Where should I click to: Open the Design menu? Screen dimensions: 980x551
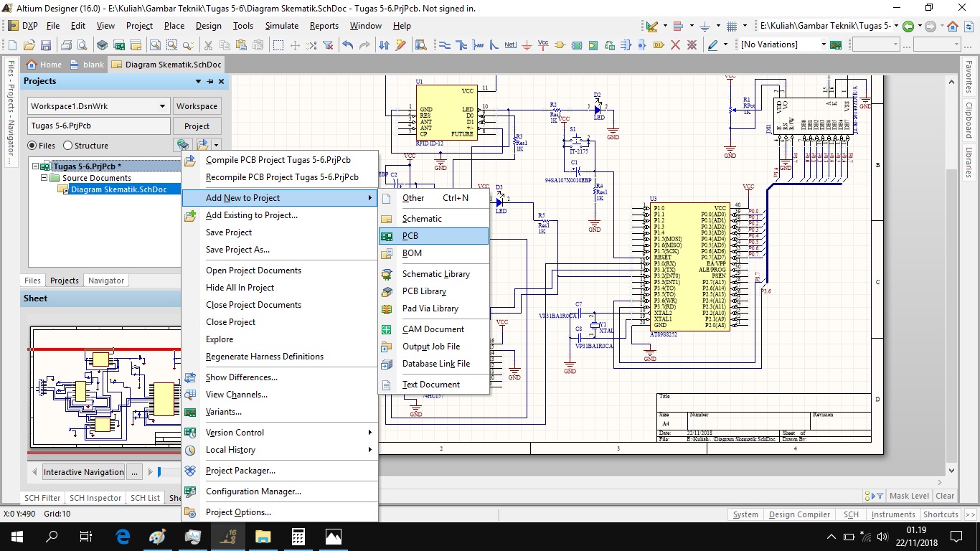209,26
